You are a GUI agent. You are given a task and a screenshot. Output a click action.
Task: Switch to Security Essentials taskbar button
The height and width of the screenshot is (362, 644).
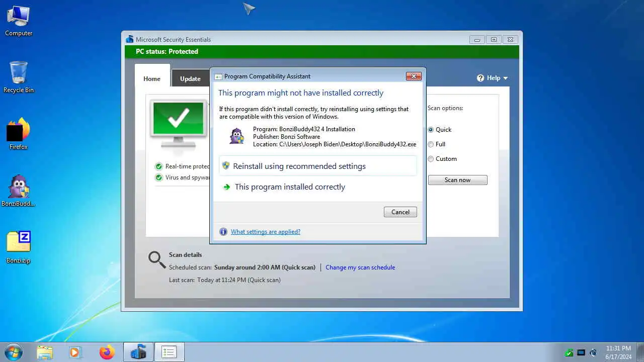coord(138,352)
